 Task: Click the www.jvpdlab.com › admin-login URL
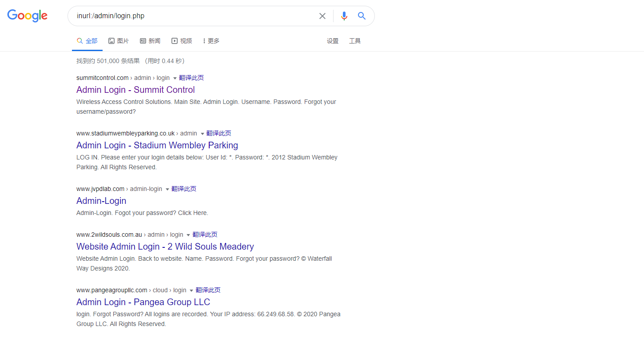[x=119, y=189]
